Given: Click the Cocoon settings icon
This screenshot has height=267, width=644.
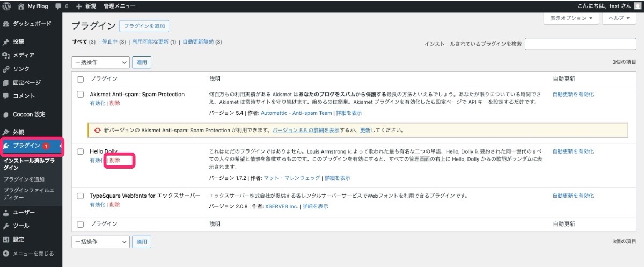Looking at the screenshot, I should coord(6,114).
